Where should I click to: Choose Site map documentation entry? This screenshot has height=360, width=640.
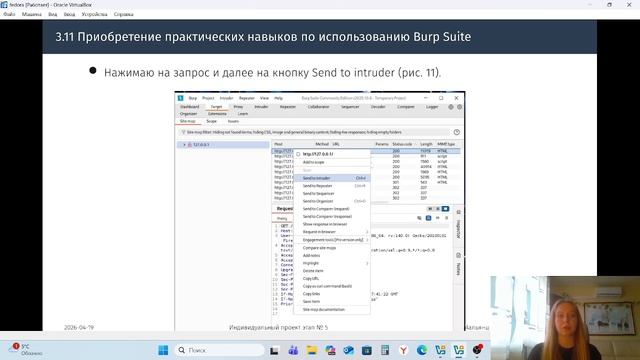click(332, 310)
